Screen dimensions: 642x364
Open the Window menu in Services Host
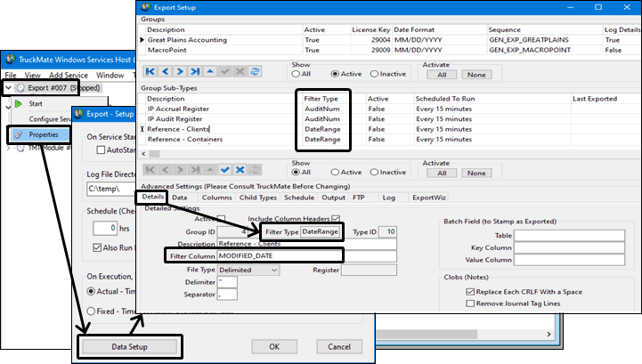pyautogui.click(x=110, y=76)
